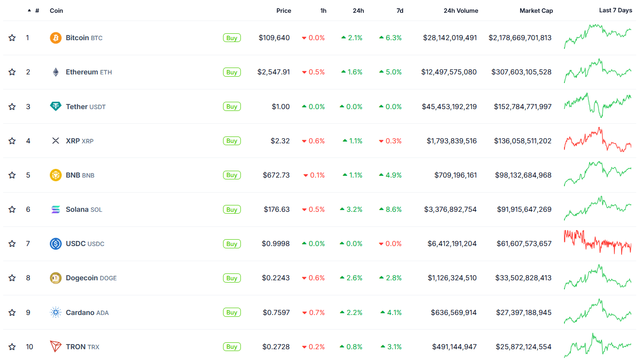Click the Ethereum diamond logo icon
Image resolution: width=644 pixels, height=362 pixels.
[56, 72]
